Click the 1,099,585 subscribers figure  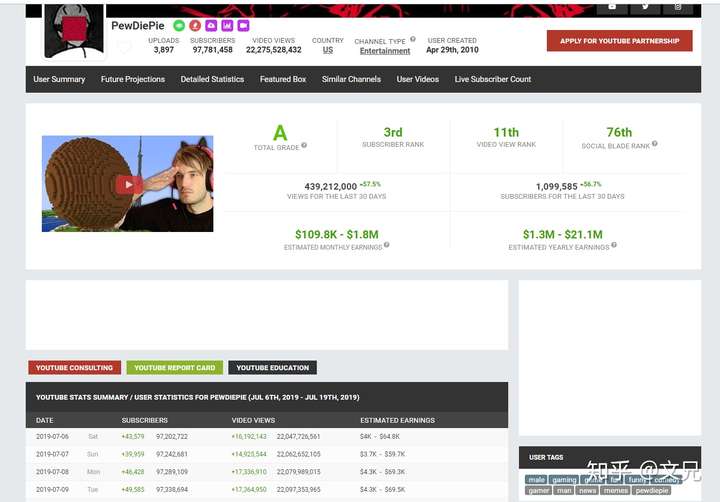(x=557, y=186)
